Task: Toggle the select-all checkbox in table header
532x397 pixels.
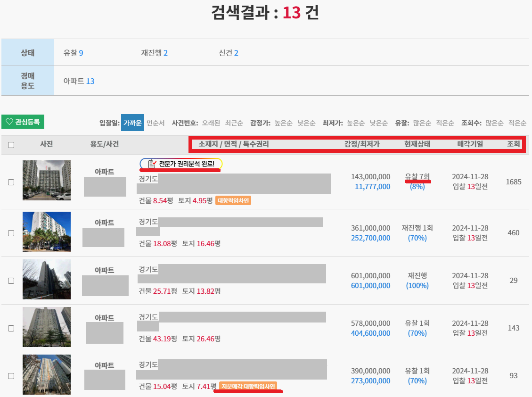Action: coord(11,145)
